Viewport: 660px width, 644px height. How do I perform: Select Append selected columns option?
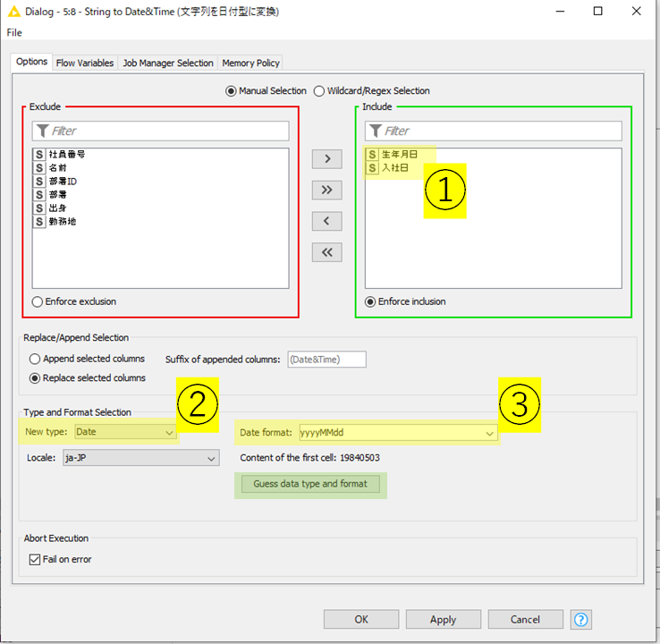pyautogui.click(x=35, y=359)
